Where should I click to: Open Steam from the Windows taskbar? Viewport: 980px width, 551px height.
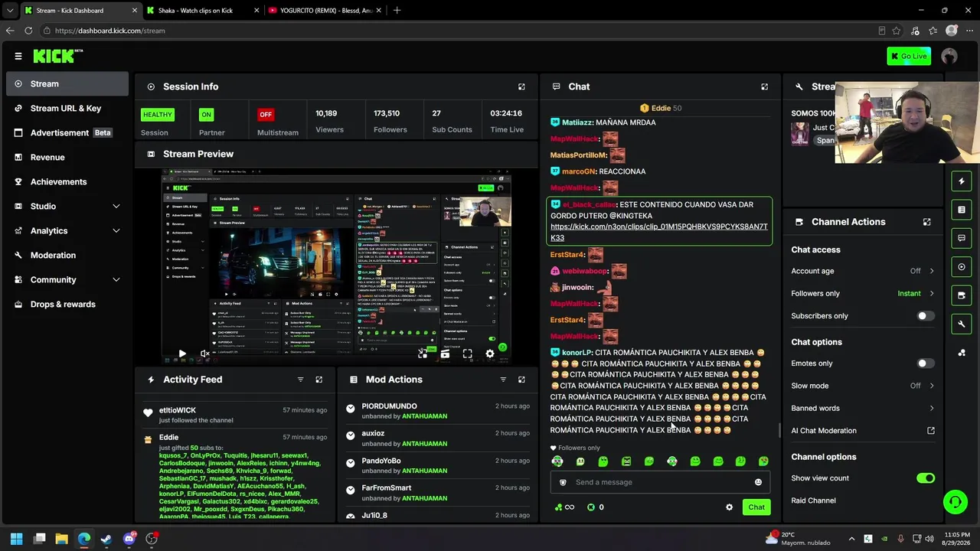click(106, 539)
